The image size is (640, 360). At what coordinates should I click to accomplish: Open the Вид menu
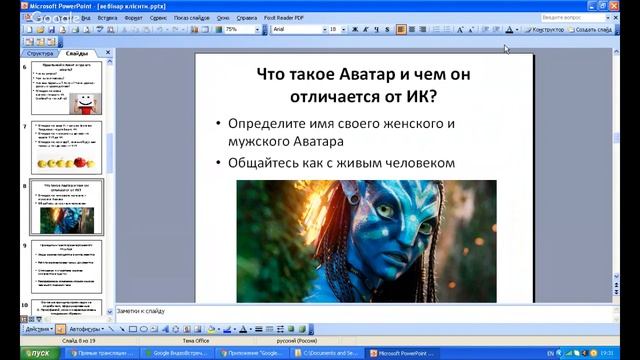point(85,18)
